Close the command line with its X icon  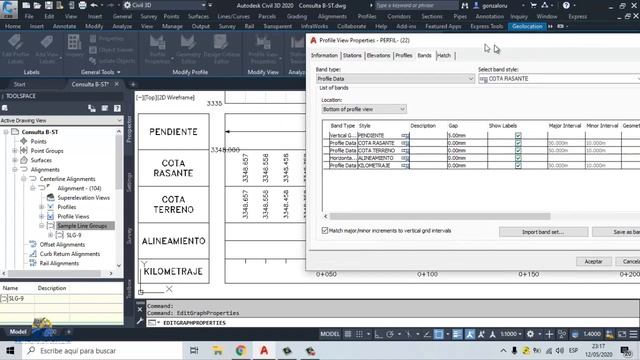140,309
